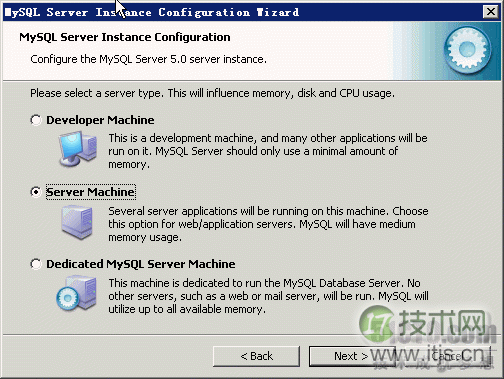Click the Dedicated MySQL Server Machine label
This screenshot has height=379, width=504.
[x=140, y=264]
